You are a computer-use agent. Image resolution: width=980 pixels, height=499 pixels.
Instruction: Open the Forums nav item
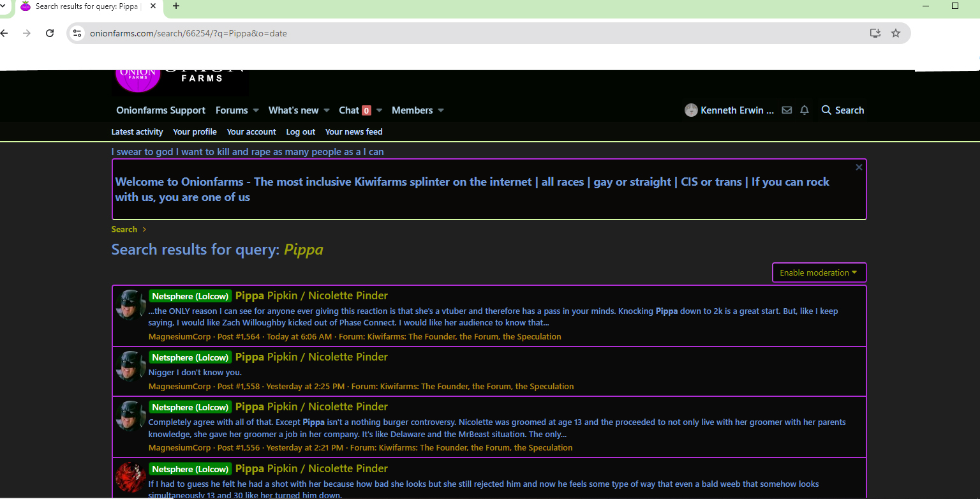(232, 110)
